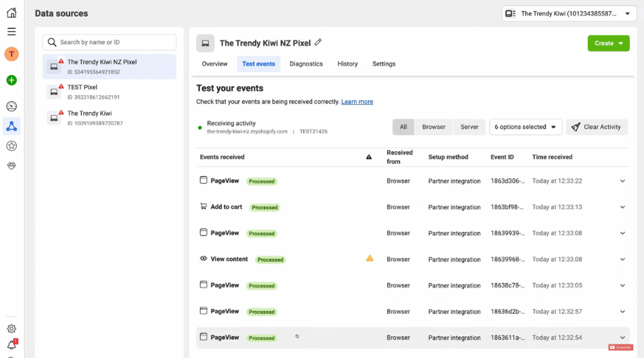Select the Data sources triangle icon
The width and height of the screenshot is (644, 358).
coord(12,126)
